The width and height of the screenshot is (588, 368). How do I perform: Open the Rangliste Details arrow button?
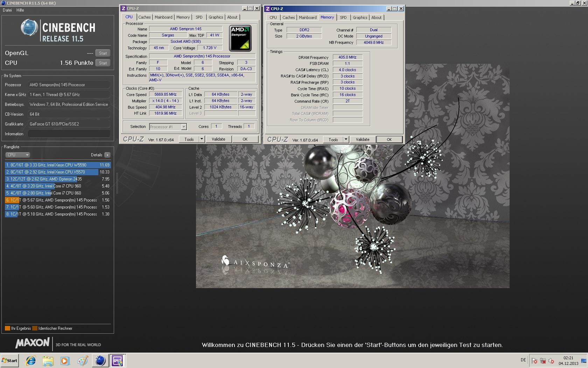tap(107, 155)
